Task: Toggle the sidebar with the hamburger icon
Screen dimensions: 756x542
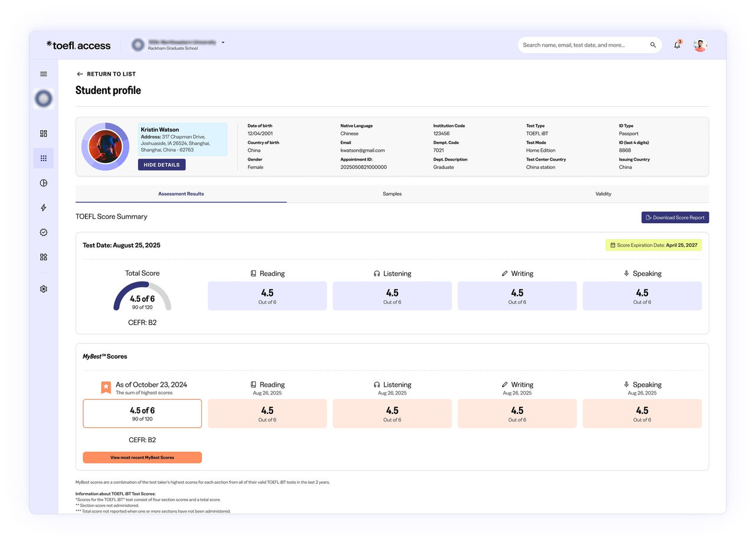Action: coord(43,74)
